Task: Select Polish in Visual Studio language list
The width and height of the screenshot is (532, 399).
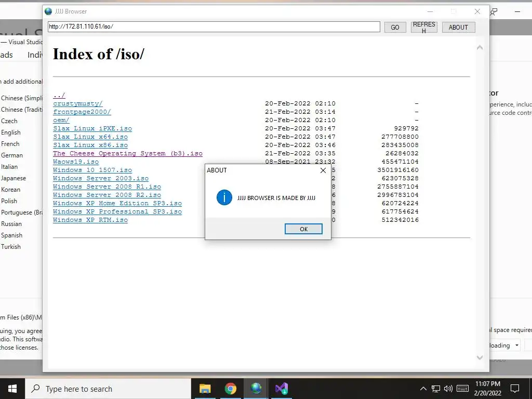Action: pos(9,201)
